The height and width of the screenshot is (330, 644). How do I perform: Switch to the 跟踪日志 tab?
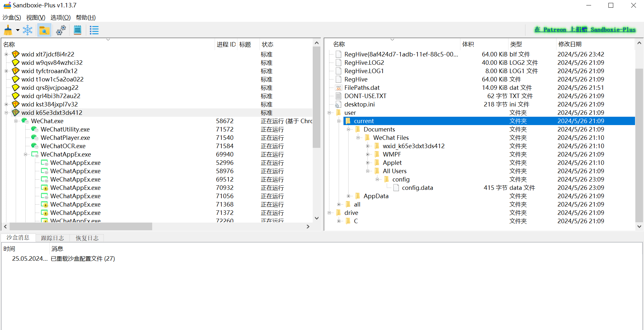click(53, 238)
